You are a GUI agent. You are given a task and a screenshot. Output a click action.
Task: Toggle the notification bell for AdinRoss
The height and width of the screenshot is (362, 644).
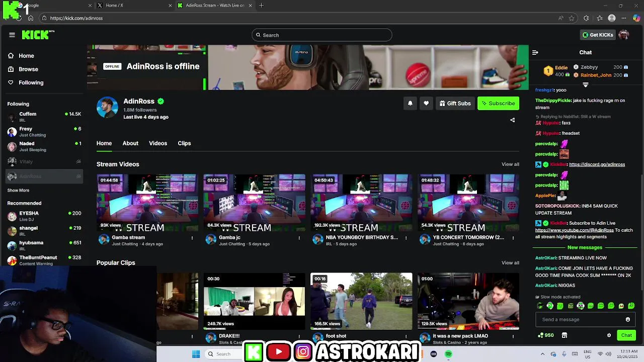tap(410, 103)
